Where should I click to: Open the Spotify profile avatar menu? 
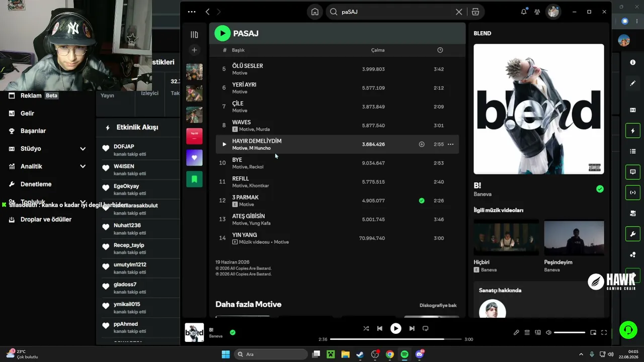pos(553,12)
